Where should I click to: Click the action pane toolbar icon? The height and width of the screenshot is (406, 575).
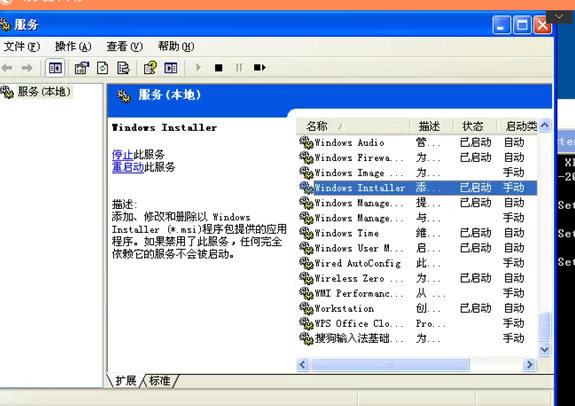click(x=171, y=68)
